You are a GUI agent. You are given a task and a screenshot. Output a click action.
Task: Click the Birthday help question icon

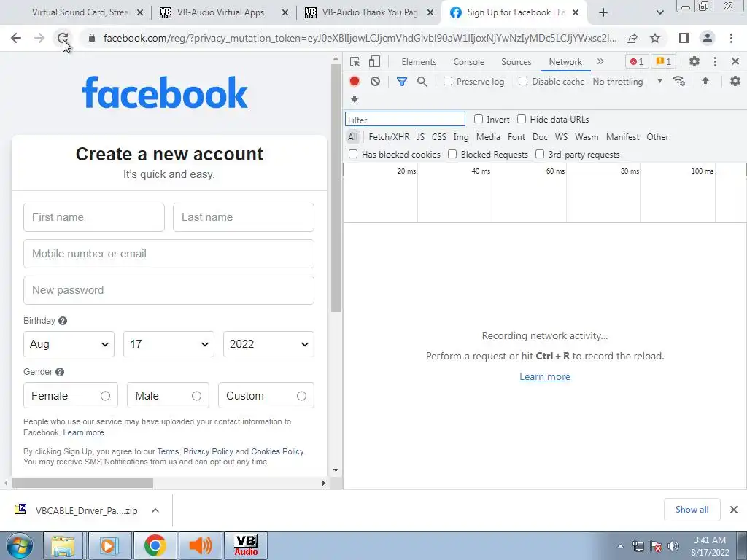pos(63,321)
